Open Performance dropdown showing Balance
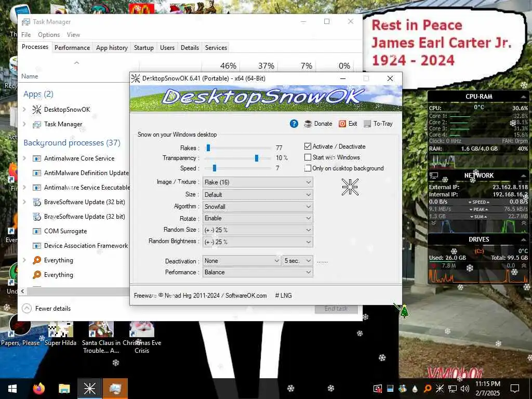532x399 pixels. coord(258,272)
